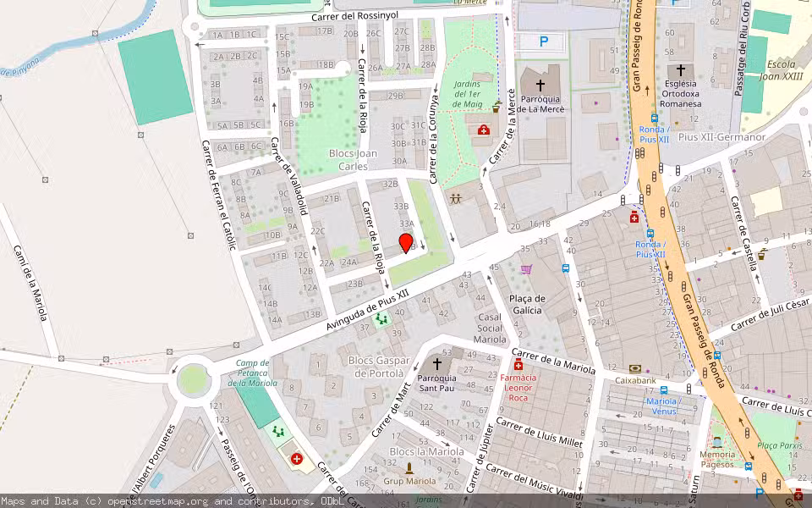Open the red cross hospital icon near Passeig de l'Onze

coord(297,458)
